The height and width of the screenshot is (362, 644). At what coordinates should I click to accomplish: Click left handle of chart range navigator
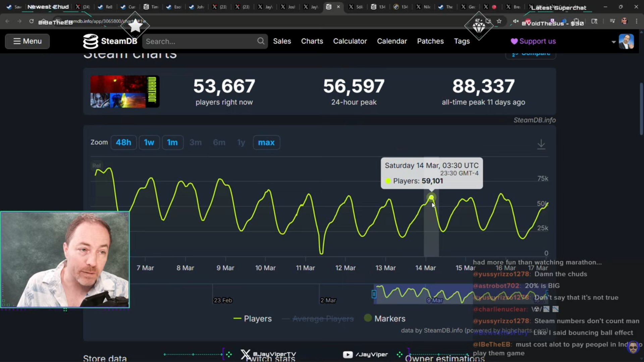(374, 294)
